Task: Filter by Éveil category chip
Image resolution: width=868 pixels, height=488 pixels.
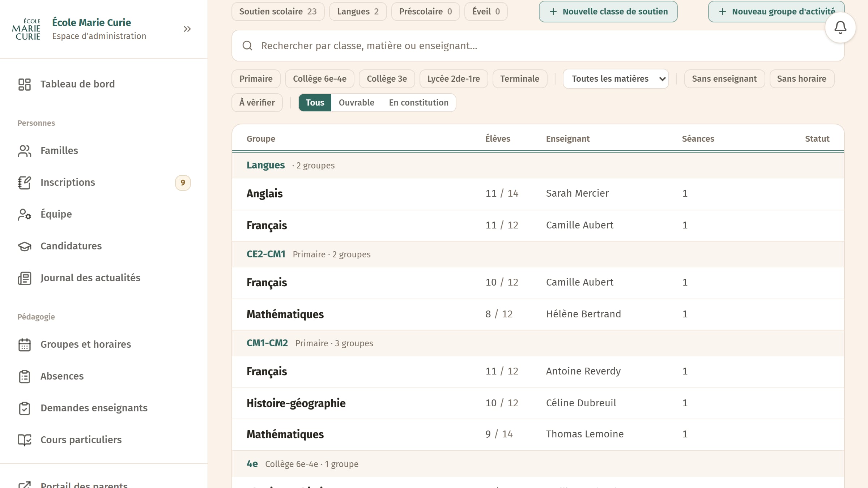Action: tap(486, 12)
